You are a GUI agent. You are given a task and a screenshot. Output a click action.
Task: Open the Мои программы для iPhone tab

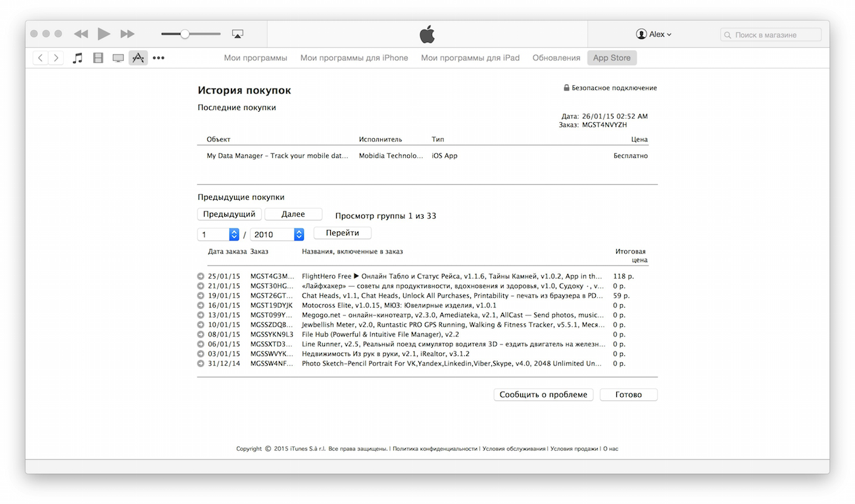354,58
